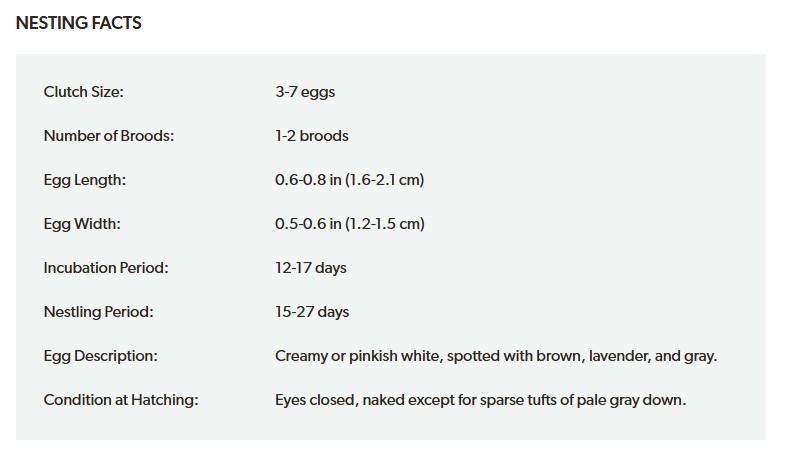Click the NESTING FACTS heading

coord(79,23)
